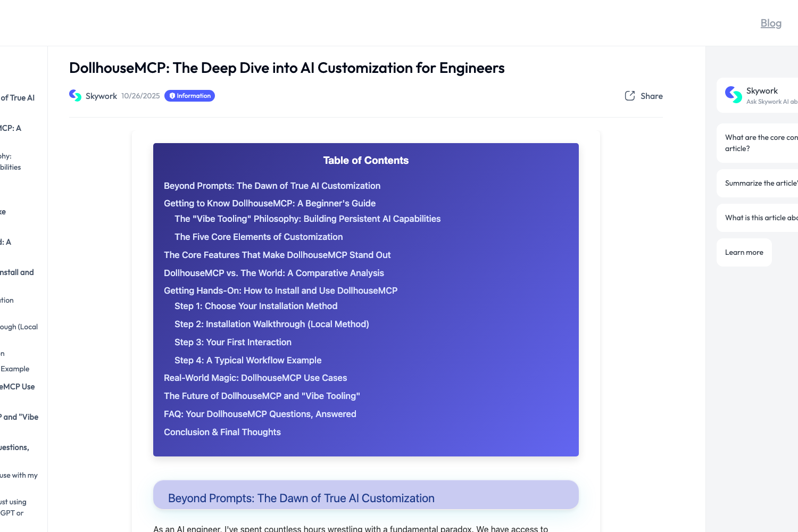
Task: Click the Skywork AI icon in the sidebar
Action: [x=733, y=94]
